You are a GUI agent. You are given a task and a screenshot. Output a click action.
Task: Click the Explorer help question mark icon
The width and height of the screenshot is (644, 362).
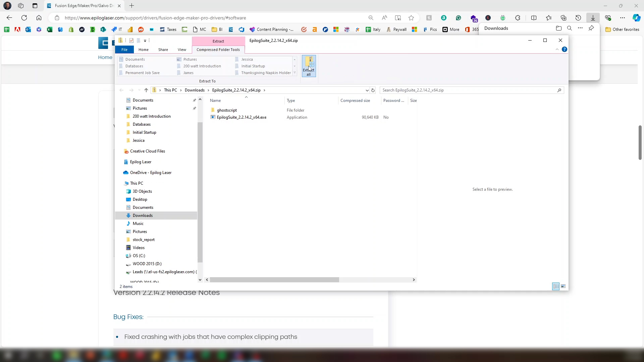(x=565, y=49)
